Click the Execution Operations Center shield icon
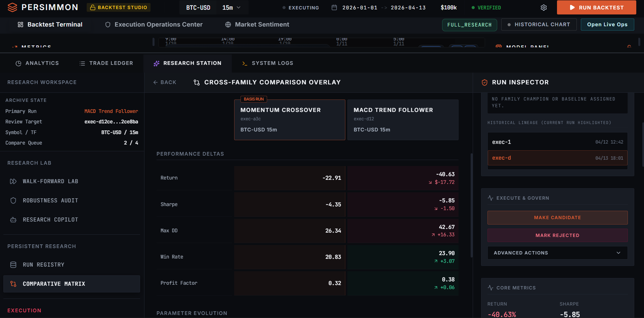The height and width of the screenshot is (318, 644). (108, 25)
